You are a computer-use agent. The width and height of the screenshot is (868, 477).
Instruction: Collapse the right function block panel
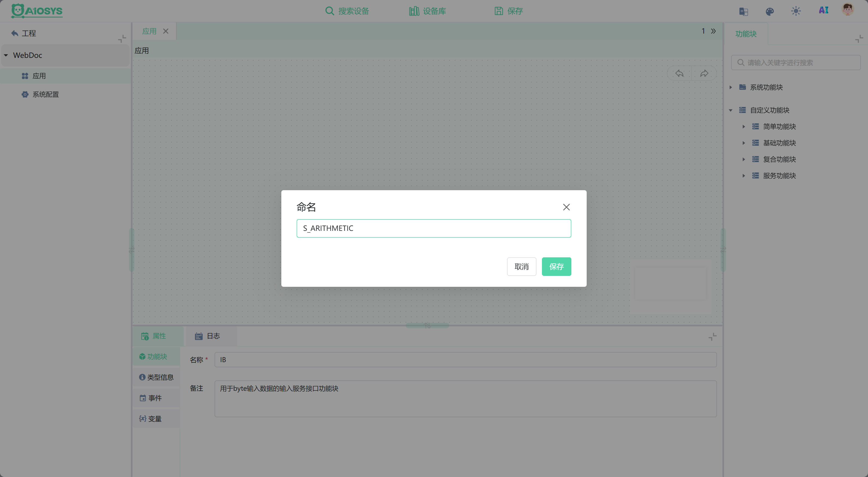coord(859,38)
